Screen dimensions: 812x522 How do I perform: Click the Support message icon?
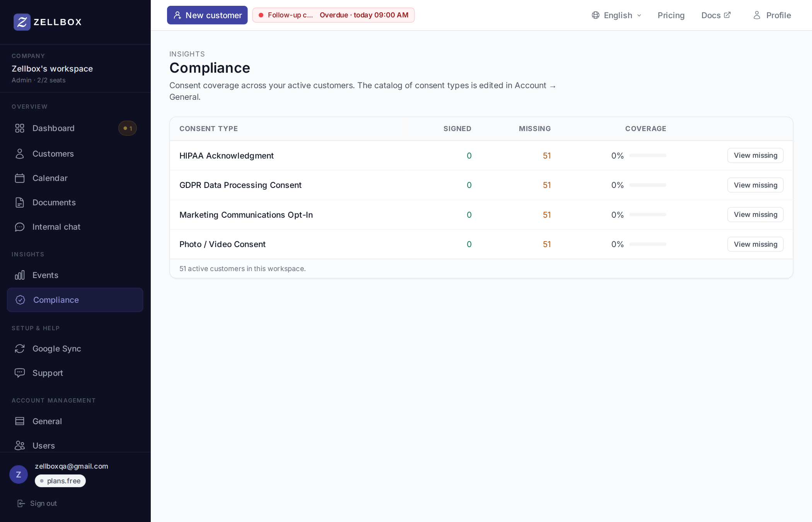click(20, 373)
